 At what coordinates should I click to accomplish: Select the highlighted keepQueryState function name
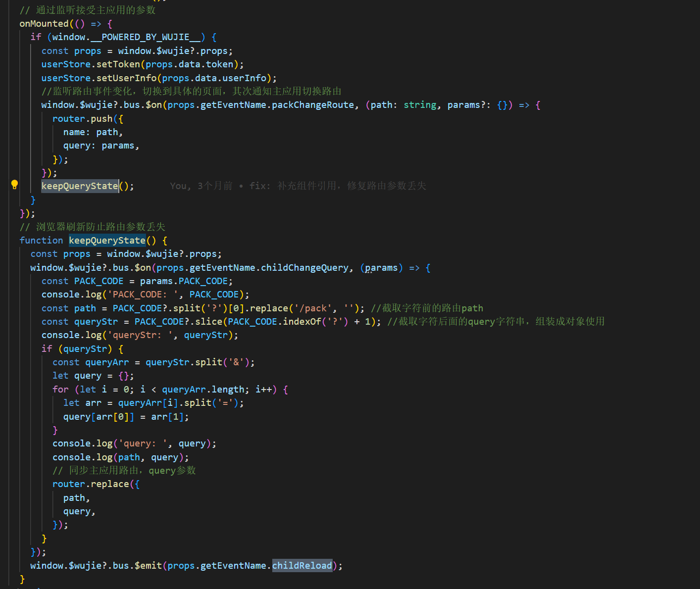pyautogui.click(x=107, y=240)
